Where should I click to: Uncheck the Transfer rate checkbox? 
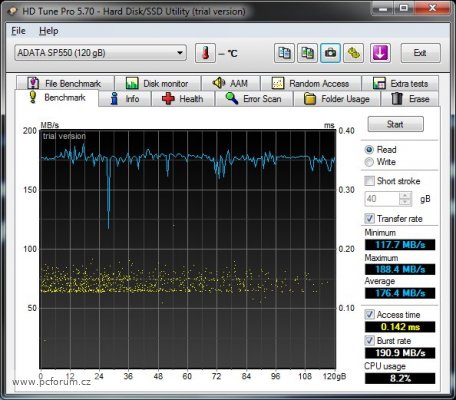pos(369,219)
